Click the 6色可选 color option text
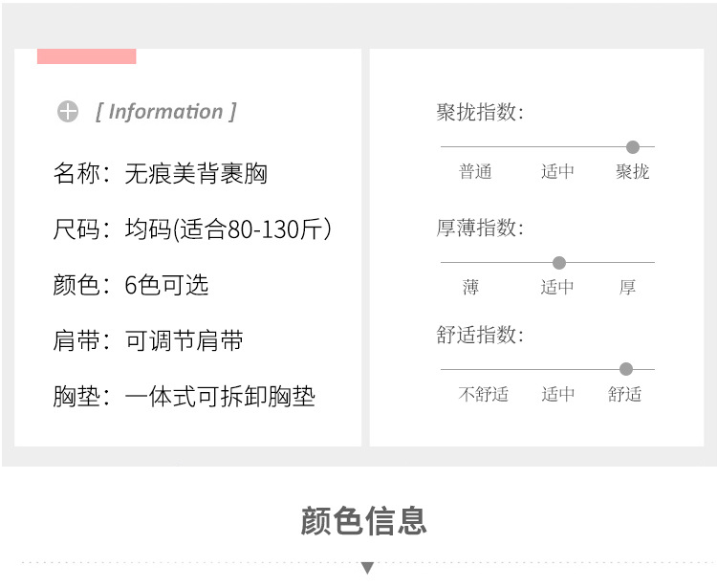 pyautogui.click(x=166, y=285)
